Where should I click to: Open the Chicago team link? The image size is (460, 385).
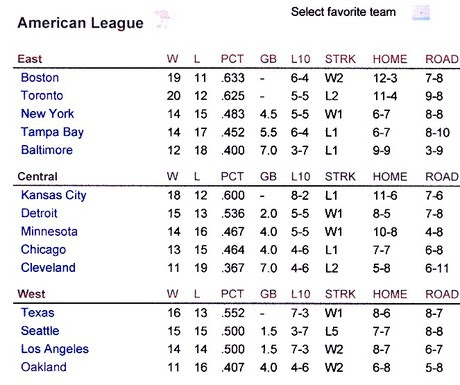[43, 250]
